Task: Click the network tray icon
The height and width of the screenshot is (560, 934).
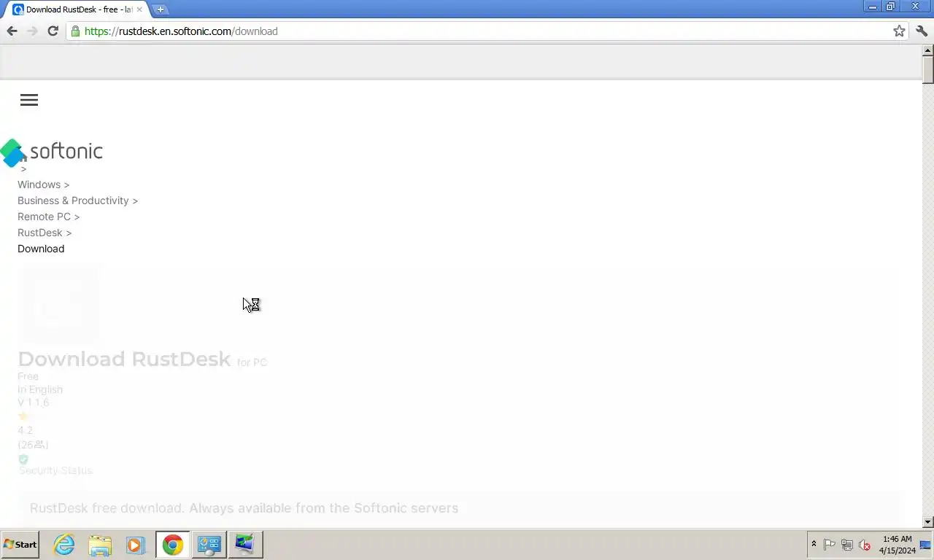Action: (x=847, y=545)
